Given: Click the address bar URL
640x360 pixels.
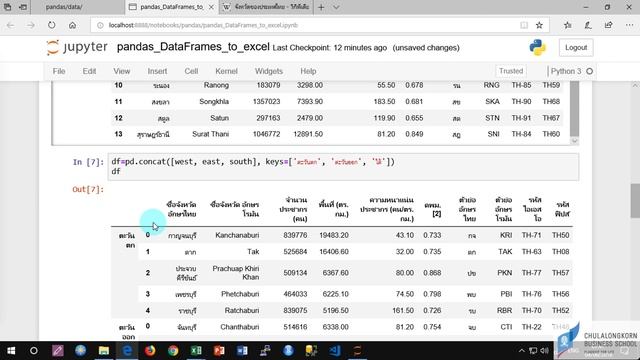Looking at the screenshot, I should pyautogui.click(x=203, y=25).
